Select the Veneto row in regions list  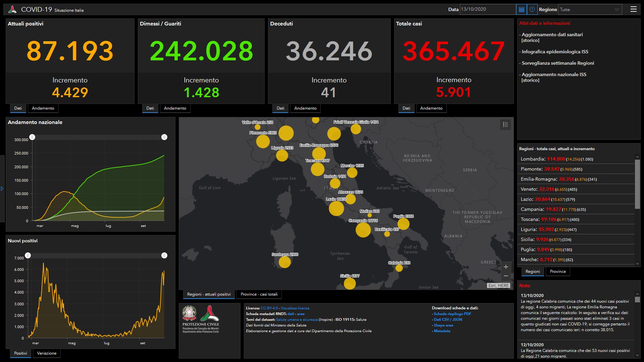(576, 189)
